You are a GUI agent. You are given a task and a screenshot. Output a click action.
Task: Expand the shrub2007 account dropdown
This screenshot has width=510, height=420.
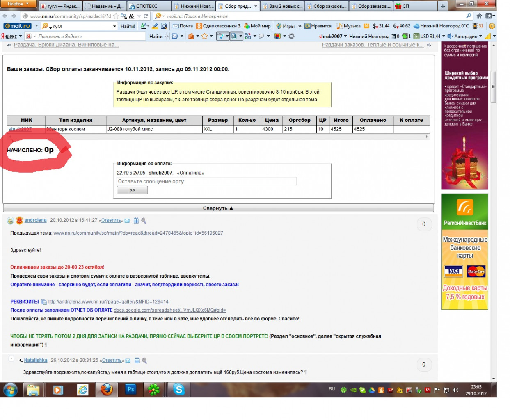point(333,36)
